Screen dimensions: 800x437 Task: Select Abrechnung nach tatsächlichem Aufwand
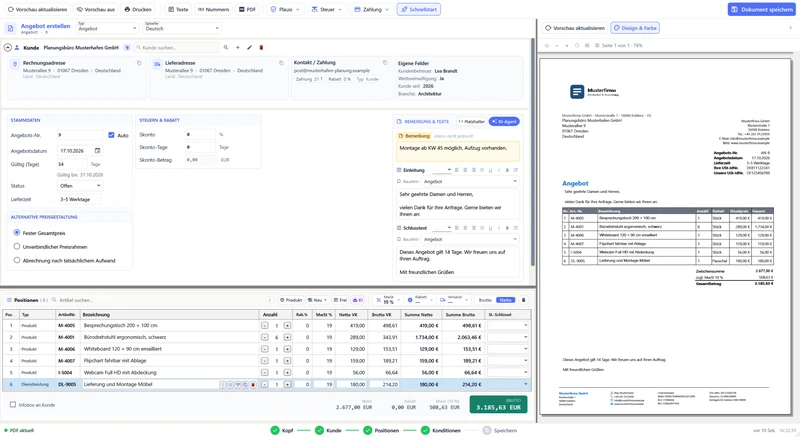pos(17,260)
